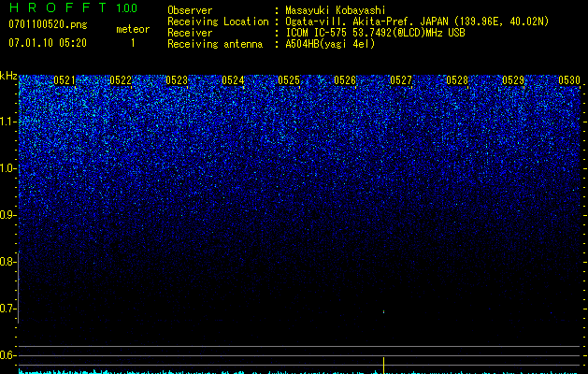Click the 0.8 kHz axis label
Screen dimensions: 588x374
7,262
